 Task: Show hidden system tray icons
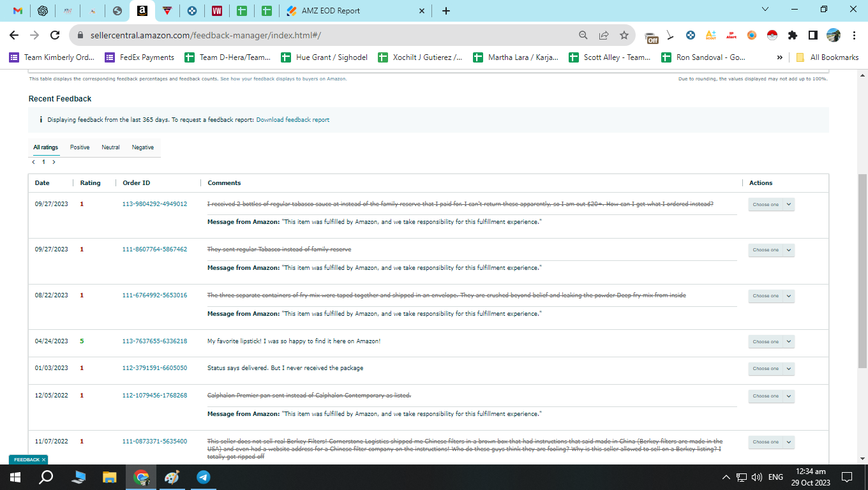(x=726, y=477)
